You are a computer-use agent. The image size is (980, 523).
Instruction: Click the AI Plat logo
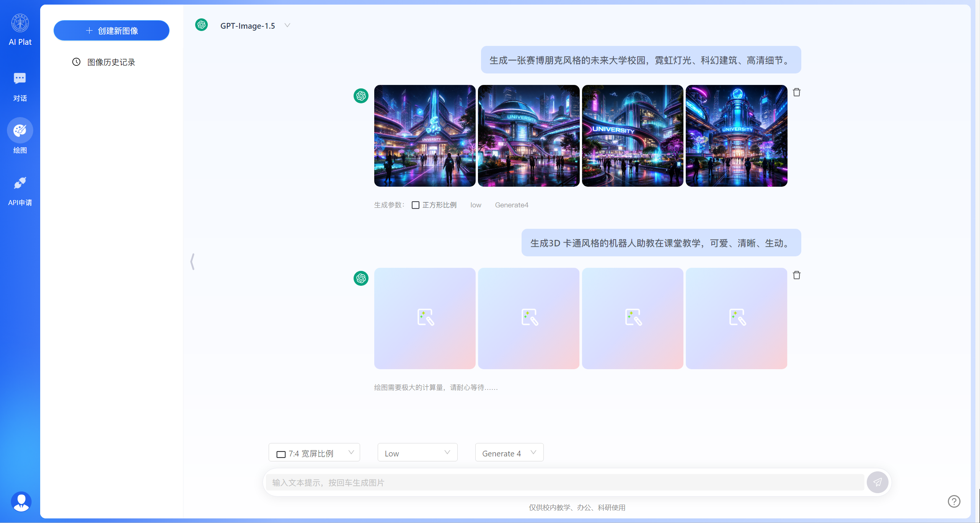(20, 24)
